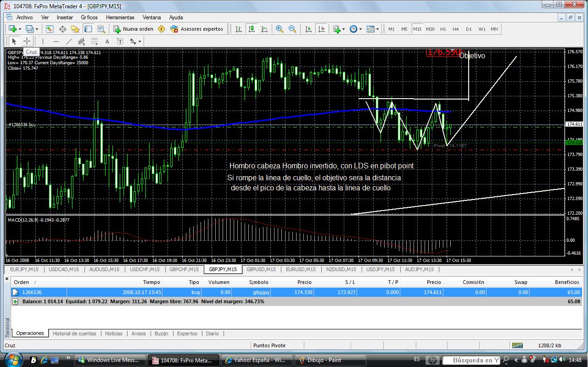The height and width of the screenshot is (367, 588).
Task: Expand the indicators list dropdown
Action: 343,29
